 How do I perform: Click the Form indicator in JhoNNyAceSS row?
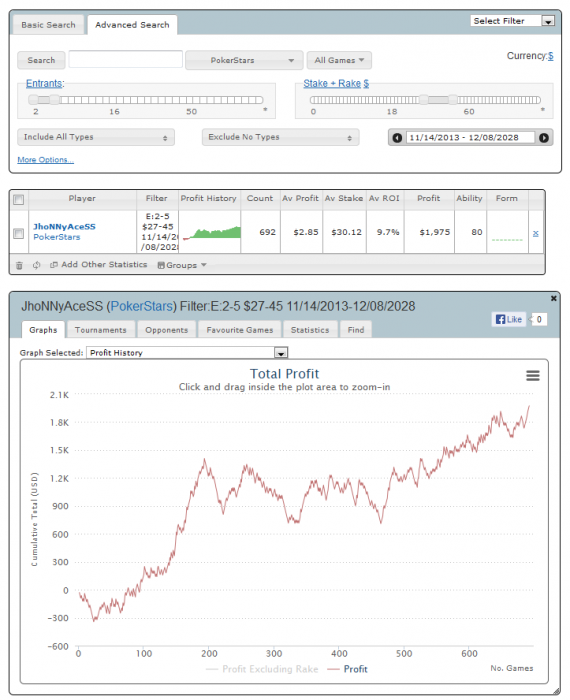click(507, 240)
